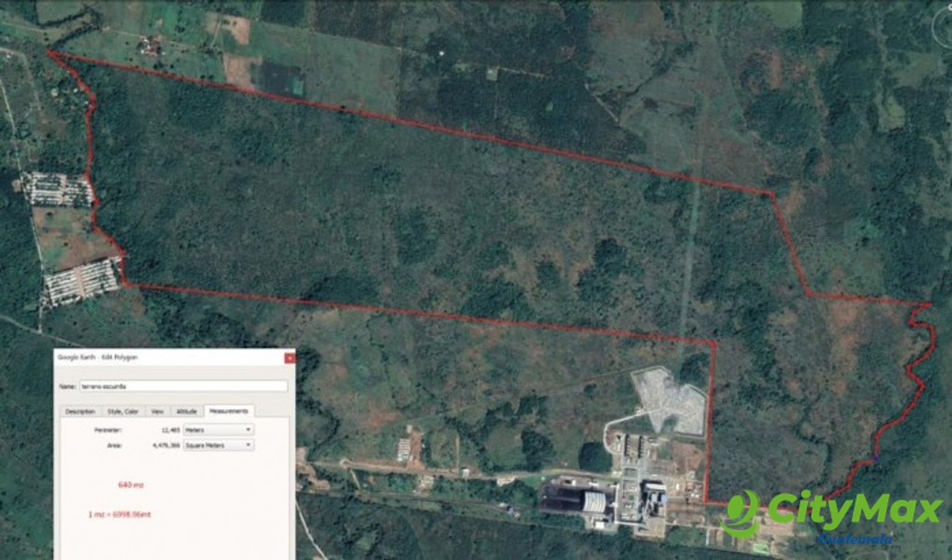The image size is (952, 560).
Task: Select the View tab
Action: [158, 411]
